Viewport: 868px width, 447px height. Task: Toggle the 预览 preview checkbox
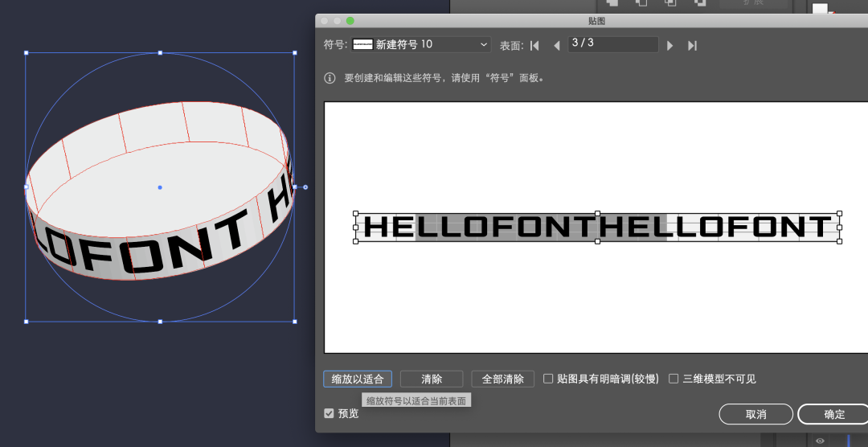[329, 413]
